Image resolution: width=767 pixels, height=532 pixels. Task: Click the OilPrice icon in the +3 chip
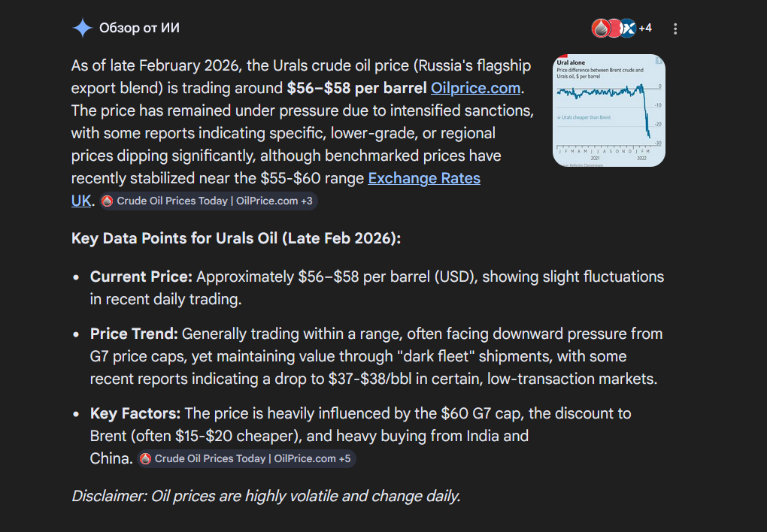(108, 201)
